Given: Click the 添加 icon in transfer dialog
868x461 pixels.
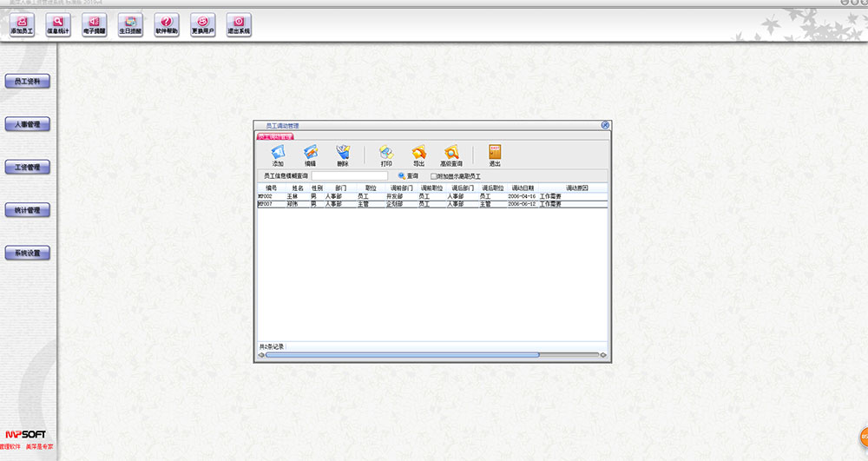Looking at the screenshot, I should tap(278, 155).
